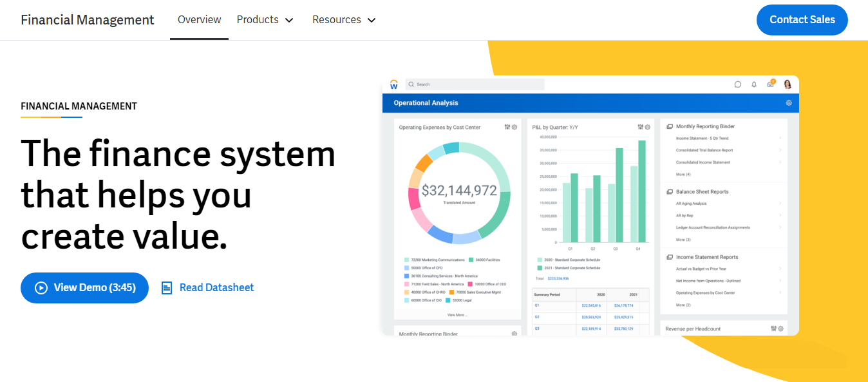Click the dashboard Search field
The height and width of the screenshot is (382, 868).
pos(476,84)
